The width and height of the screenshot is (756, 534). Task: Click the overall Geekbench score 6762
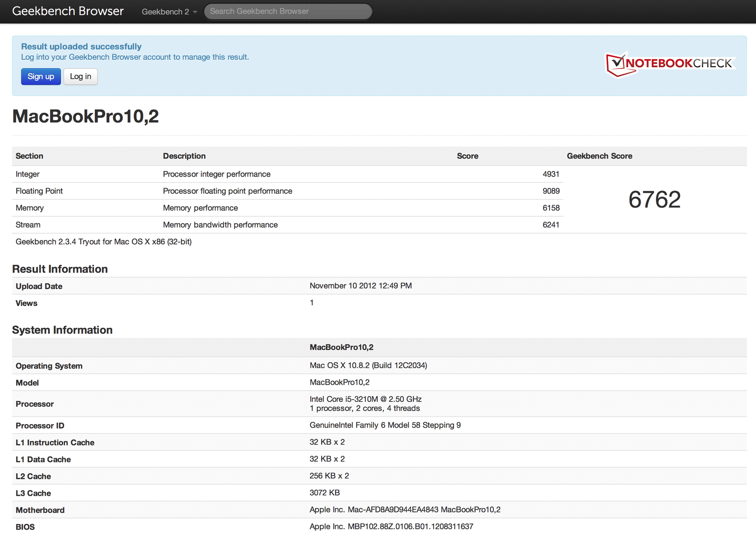tap(654, 199)
